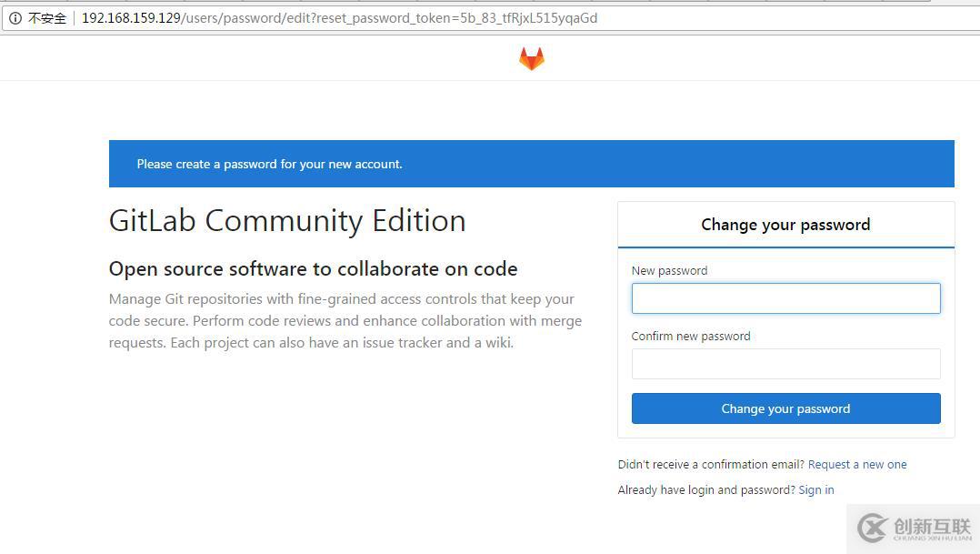Click the Change your password panel title
The height and width of the screenshot is (554, 980).
785,225
